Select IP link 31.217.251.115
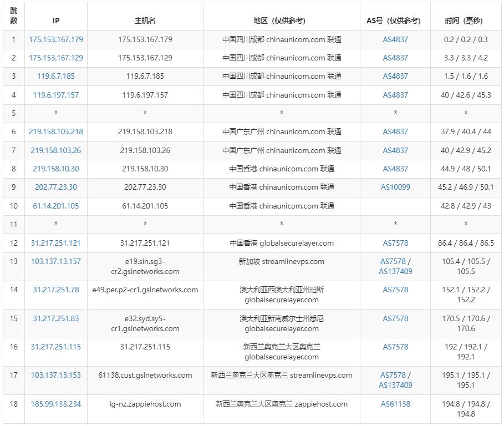 point(56,347)
